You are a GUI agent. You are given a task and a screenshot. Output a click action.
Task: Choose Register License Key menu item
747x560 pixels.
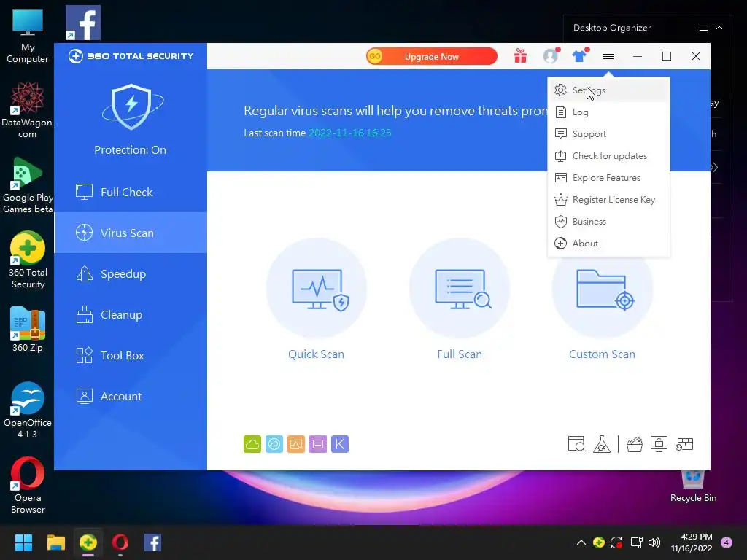pos(609,200)
